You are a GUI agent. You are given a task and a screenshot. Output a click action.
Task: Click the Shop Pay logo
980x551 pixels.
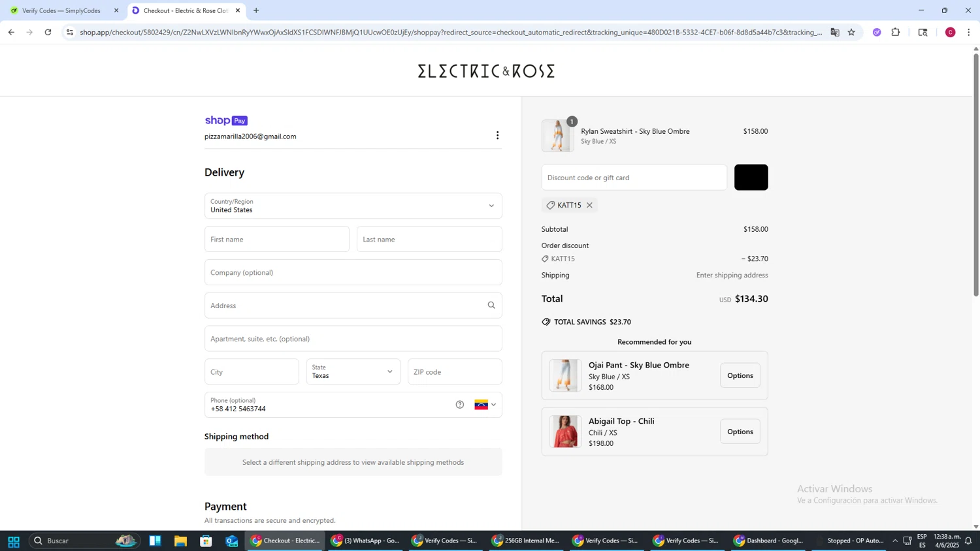tap(226, 121)
